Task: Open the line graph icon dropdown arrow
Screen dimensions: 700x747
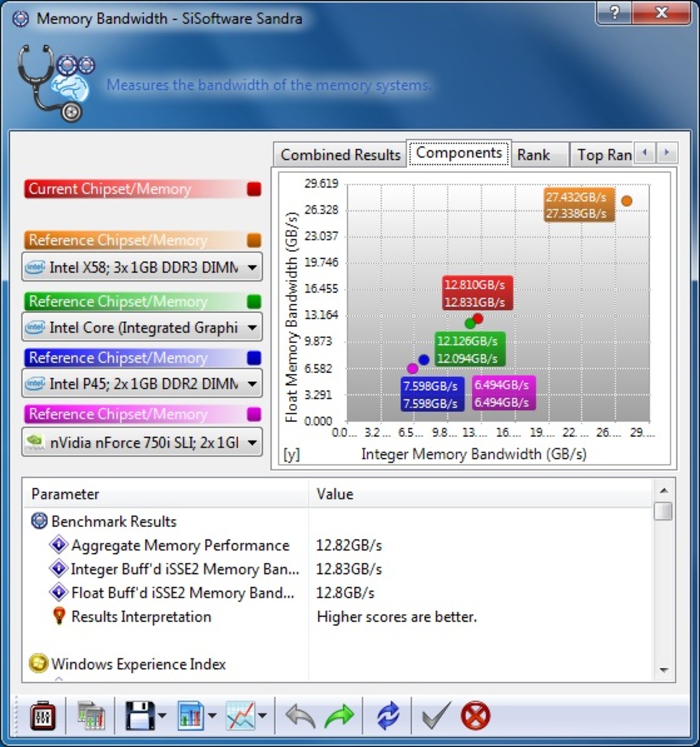Action: click(263, 716)
